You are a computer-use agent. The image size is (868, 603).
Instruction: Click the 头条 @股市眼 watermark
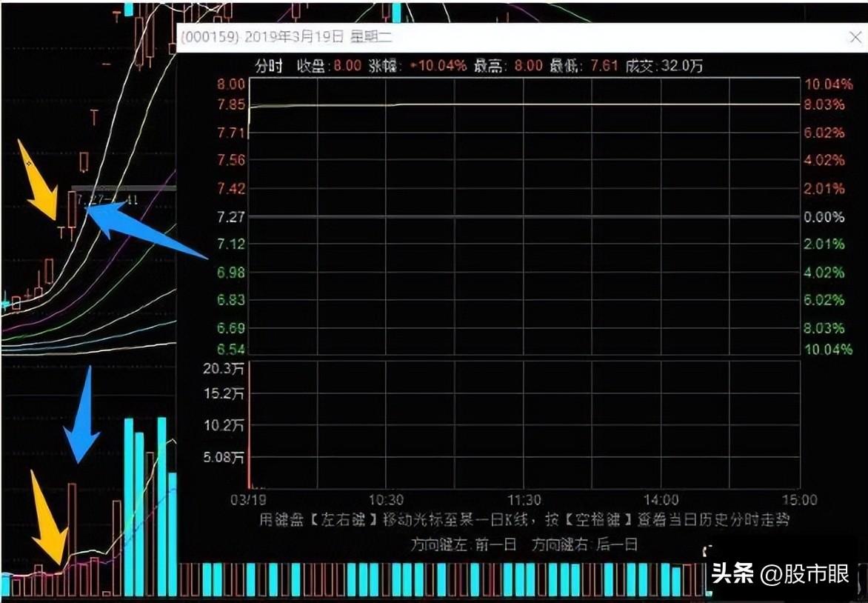point(781,574)
